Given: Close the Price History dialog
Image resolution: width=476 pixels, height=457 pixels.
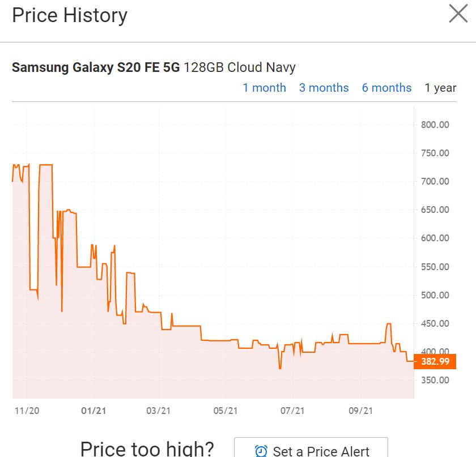Looking at the screenshot, I should [458, 14].
